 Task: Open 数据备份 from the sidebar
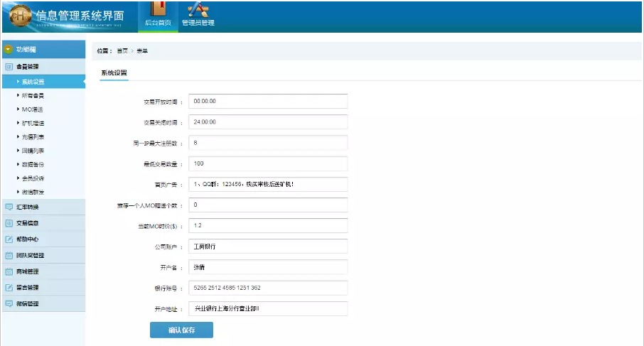33,164
